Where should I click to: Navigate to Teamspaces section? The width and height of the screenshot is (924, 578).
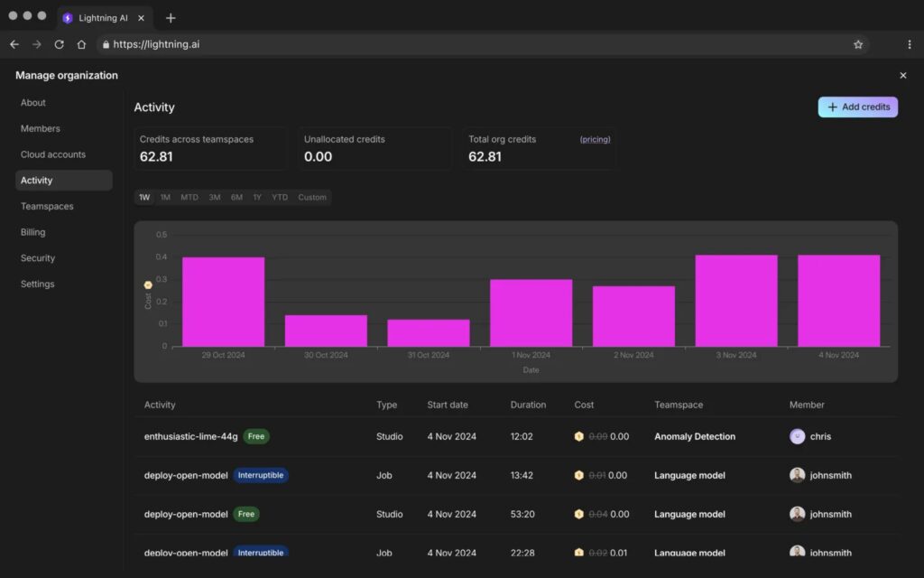[x=47, y=206]
